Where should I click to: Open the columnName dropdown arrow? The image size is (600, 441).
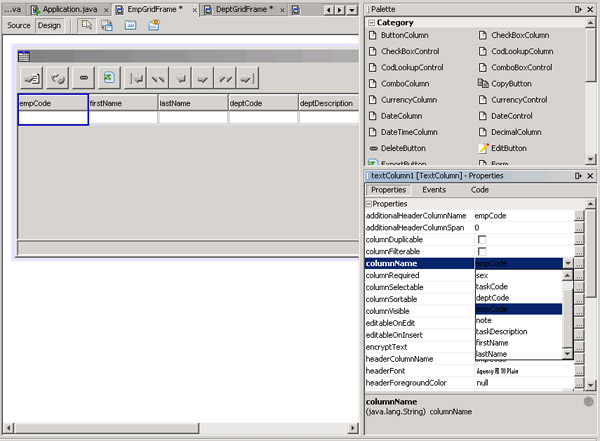point(568,263)
